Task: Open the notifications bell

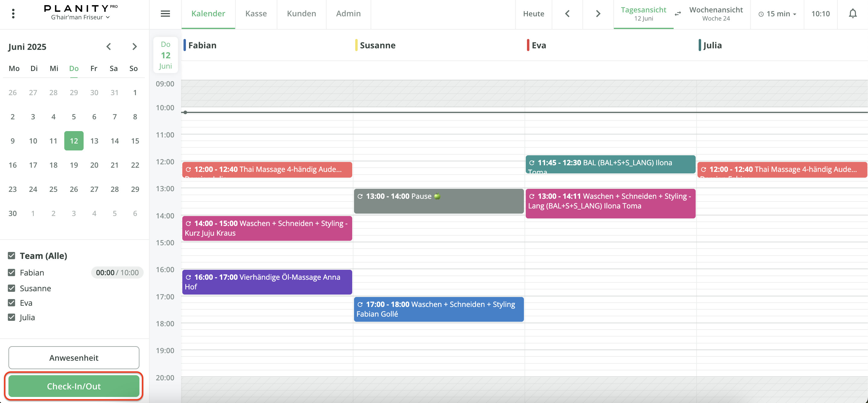Action: click(853, 14)
